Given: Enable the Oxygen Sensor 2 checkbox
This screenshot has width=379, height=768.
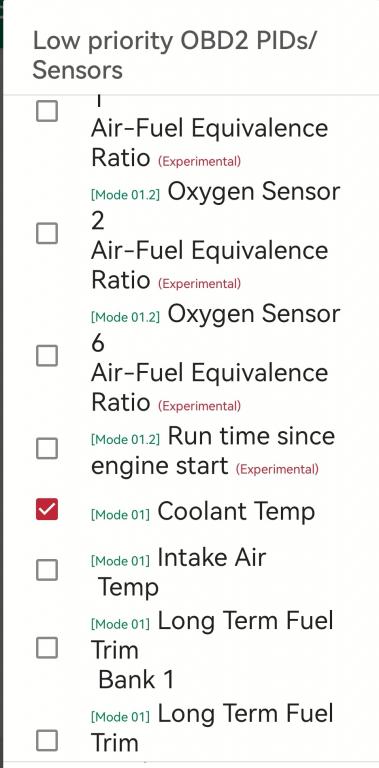Looking at the screenshot, I should pos(47,234).
